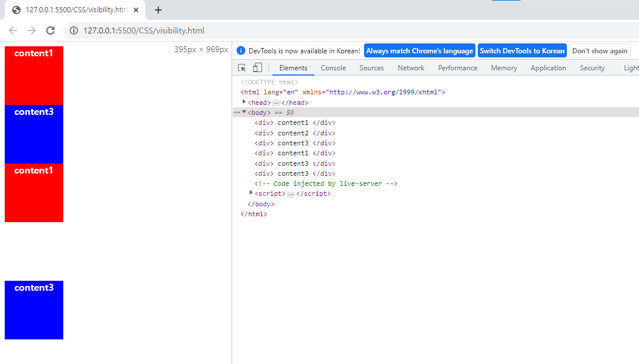Select the html lang="en" element line
Image resolution: width=639 pixels, height=364 pixels.
coord(343,93)
